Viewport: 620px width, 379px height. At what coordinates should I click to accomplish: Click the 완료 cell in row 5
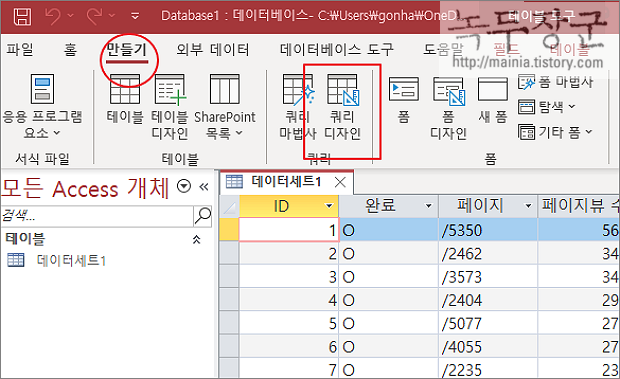[389, 323]
